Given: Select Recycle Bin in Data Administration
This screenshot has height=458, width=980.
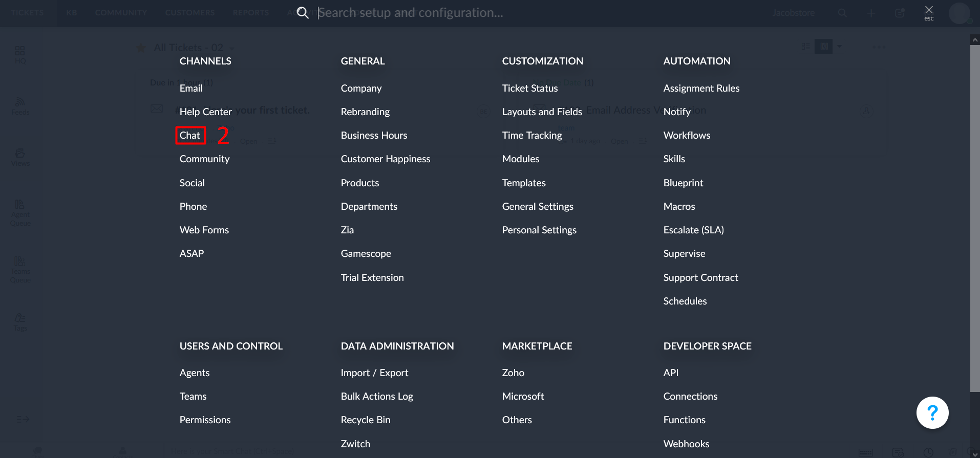Looking at the screenshot, I should pyautogui.click(x=365, y=420).
